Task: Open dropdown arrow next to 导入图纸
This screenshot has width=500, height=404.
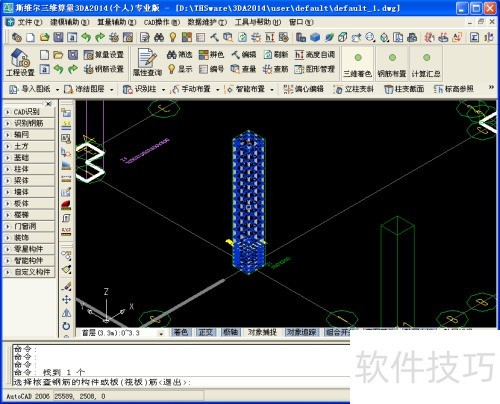Action: [57, 90]
